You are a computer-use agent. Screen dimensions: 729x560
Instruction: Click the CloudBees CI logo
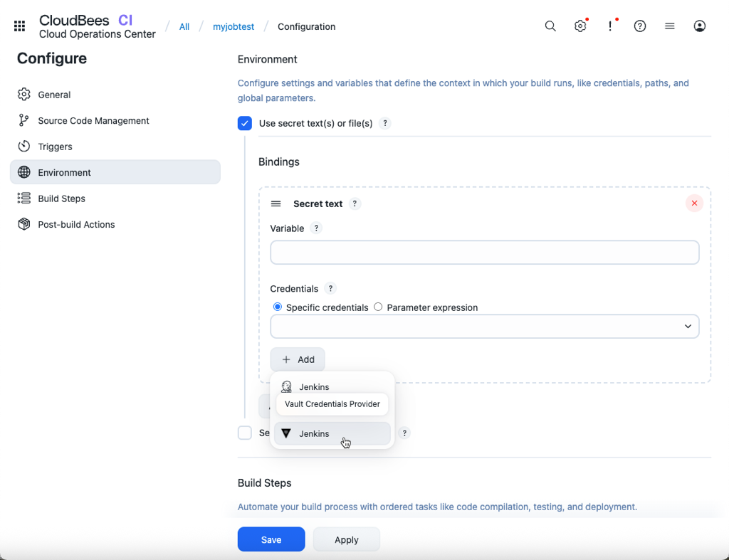pyautogui.click(x=86, y=20)
